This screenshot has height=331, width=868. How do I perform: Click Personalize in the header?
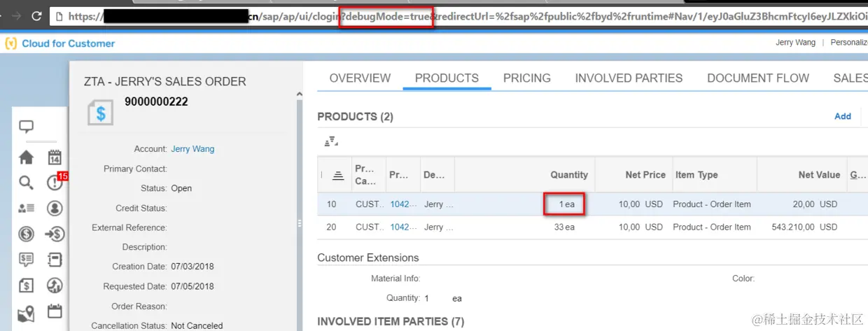(x=849, y=43)
